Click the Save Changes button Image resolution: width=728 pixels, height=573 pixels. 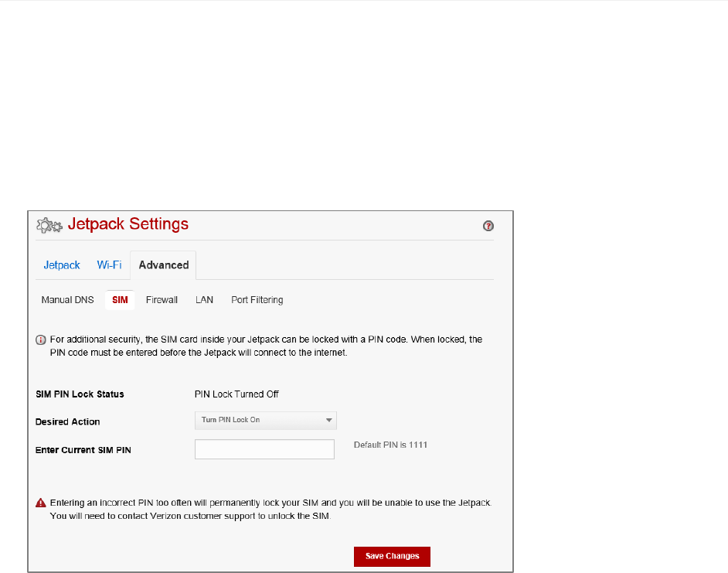[x=392, y=556]
